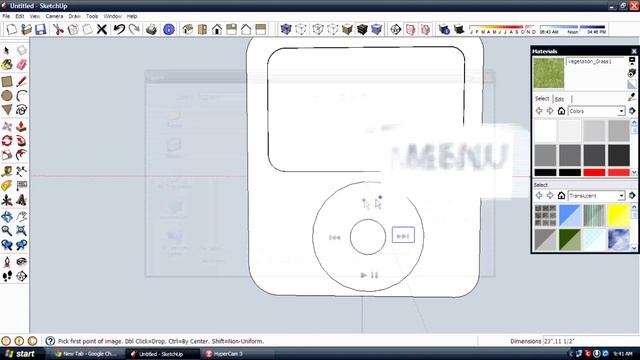Open the Tools menu
The image size is (640, 360).
click(x=92, y=16)
